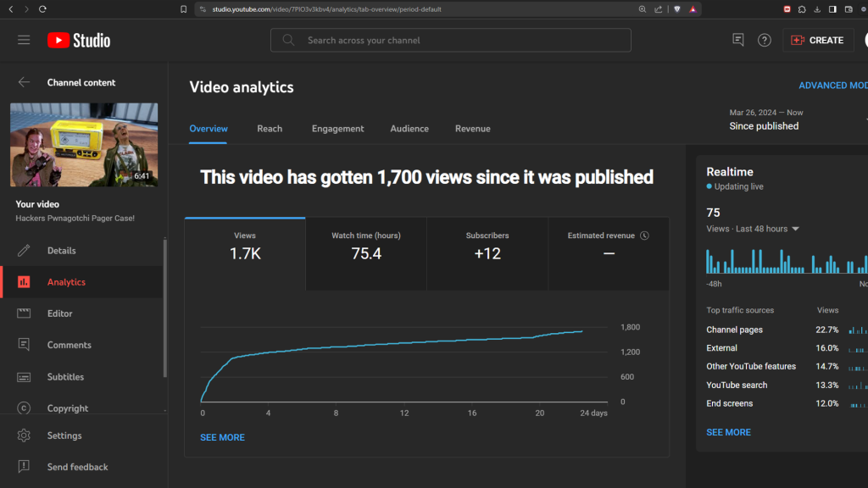Screen dimensions: 868x488
Task: Click the Estimated revenue clock info icon
Action: (x=644, y=236)
